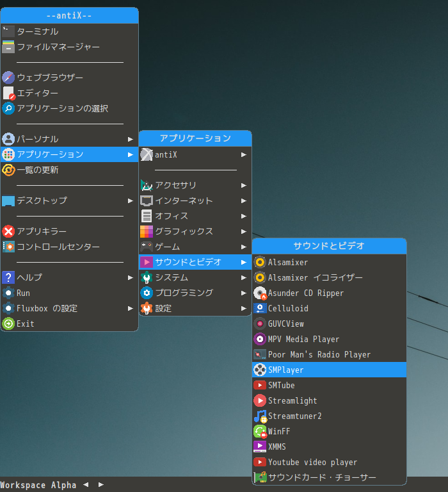Image resolution: width=448 pixels, height=492 pixels.
Task: Launch Celluloid from the list
Action: (329, 308)
